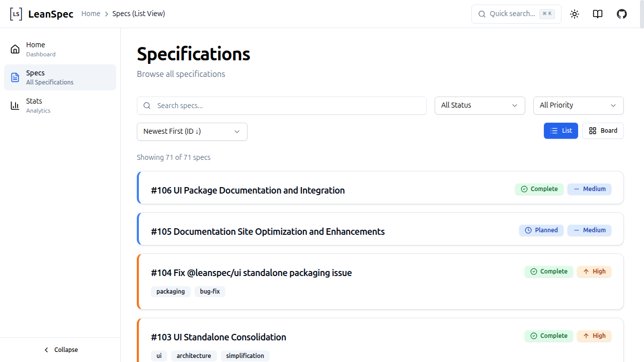Select Specs (List View) breadcrumb item
This screenshot has height=362, width=644.
(x=138, y=14)
